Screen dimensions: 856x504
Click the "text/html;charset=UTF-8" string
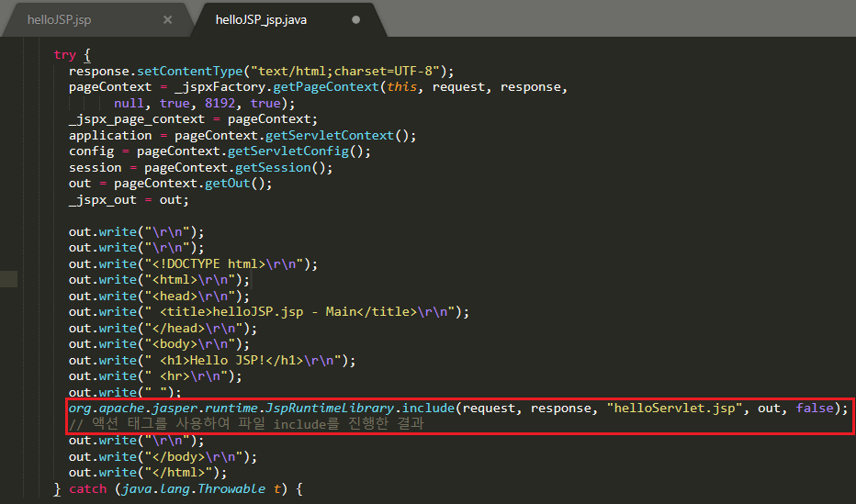click(x=345, y=71)
